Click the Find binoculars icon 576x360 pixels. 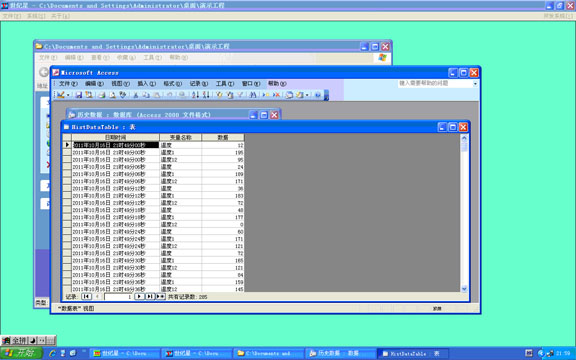pyautogui.click(x=253, y=95)
